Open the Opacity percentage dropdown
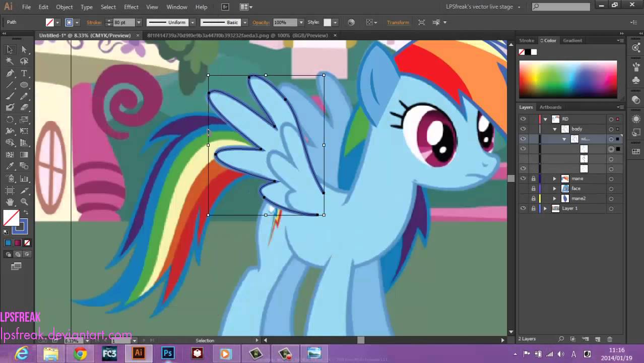Viewport: 644px width, 363px height. pos(301,23)
